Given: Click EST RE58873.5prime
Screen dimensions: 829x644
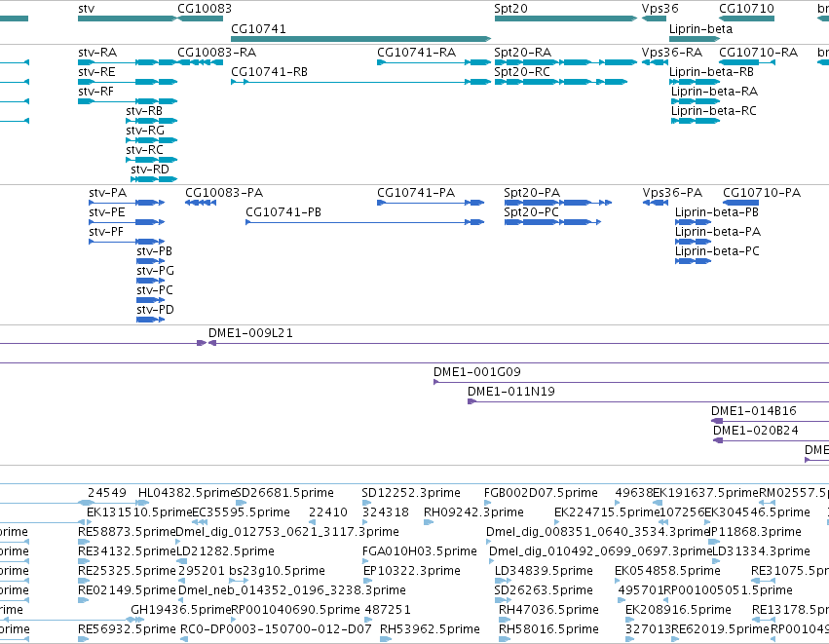Looking at the screenshot, I should (x=84, y=542).
